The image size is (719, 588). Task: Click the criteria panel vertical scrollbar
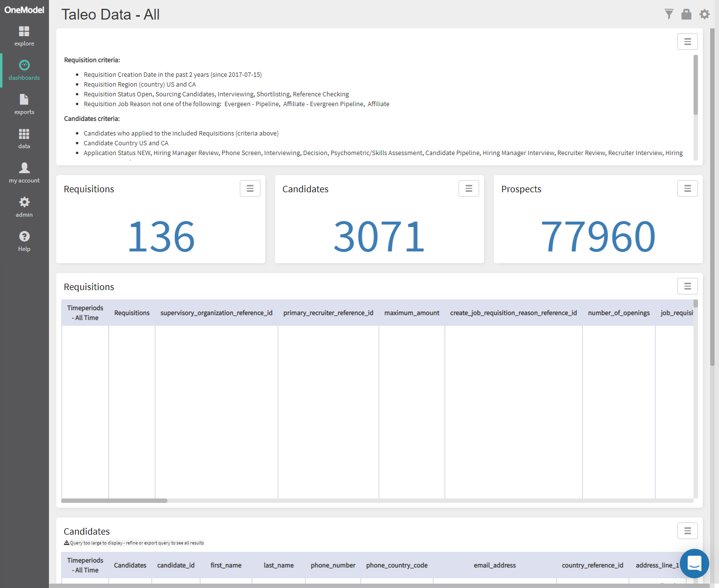click(696, 85)
